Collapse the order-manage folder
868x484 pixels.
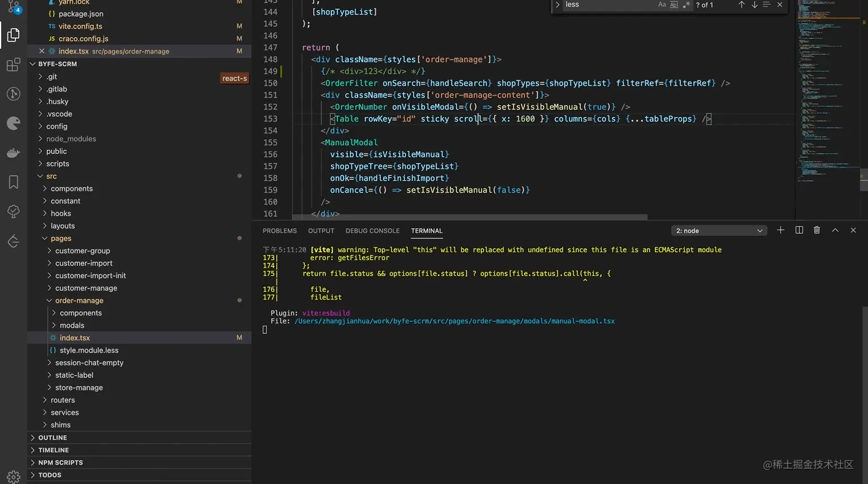tap(79, 301)
